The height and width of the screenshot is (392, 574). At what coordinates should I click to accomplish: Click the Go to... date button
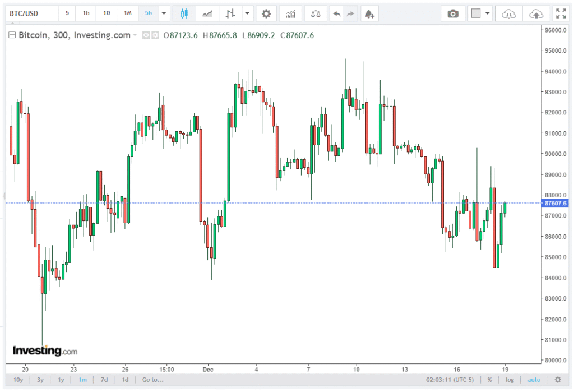pos(152,380)
